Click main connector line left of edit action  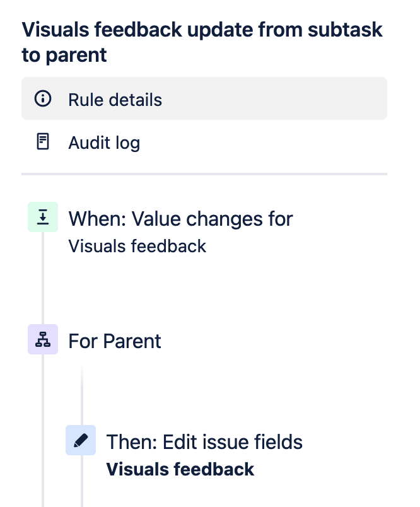[43, 441]
